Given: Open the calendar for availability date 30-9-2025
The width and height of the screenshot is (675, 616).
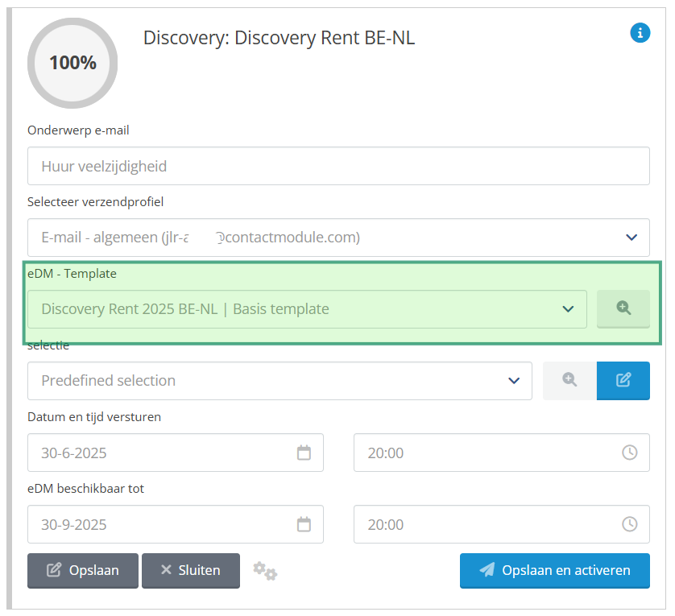Looking at the screenshot, I should click(304, 524).
